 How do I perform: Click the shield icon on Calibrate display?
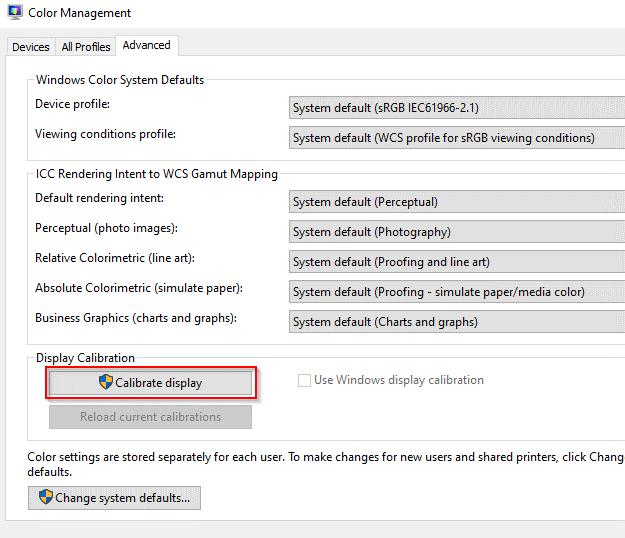tap(106, 382)
